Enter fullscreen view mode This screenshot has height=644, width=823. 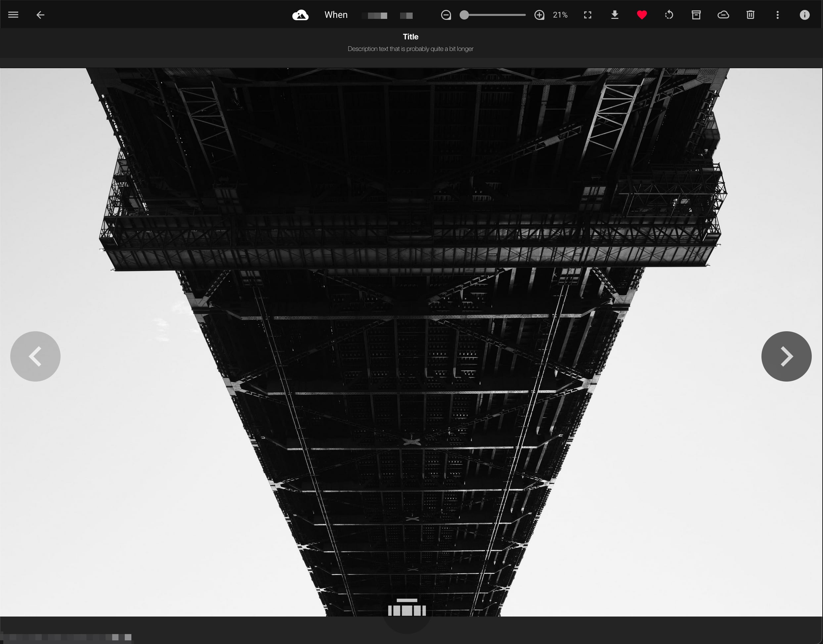tap(588, 15)
